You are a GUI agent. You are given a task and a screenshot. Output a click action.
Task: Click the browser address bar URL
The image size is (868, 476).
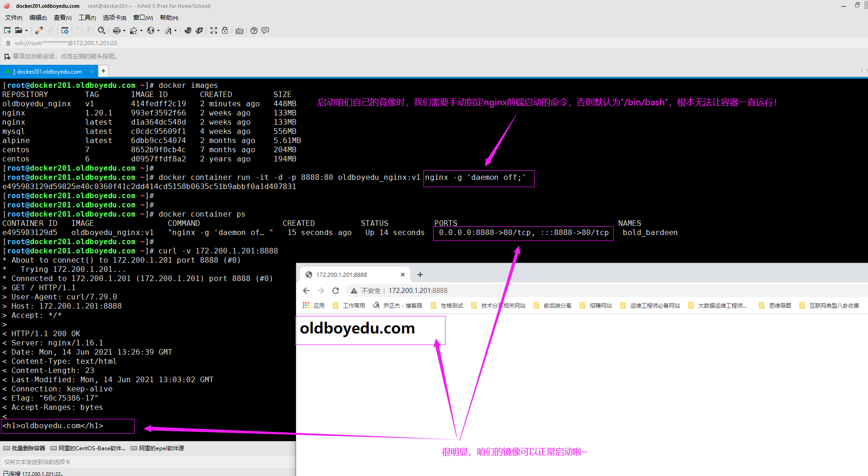pos(418,291)
